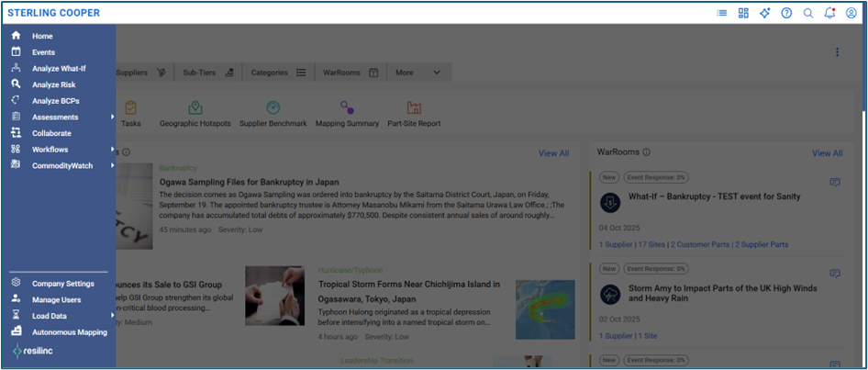
Task: Open the user profile icon
Action: [851, 13]
